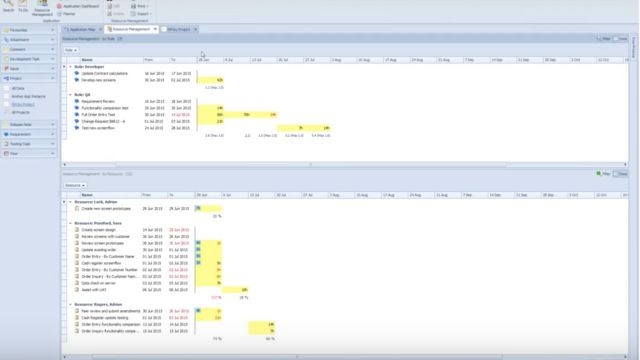Open the To Do ribbon button
Image resolution: width=640 pixels, height=360 pixels.
coord(23,6)
